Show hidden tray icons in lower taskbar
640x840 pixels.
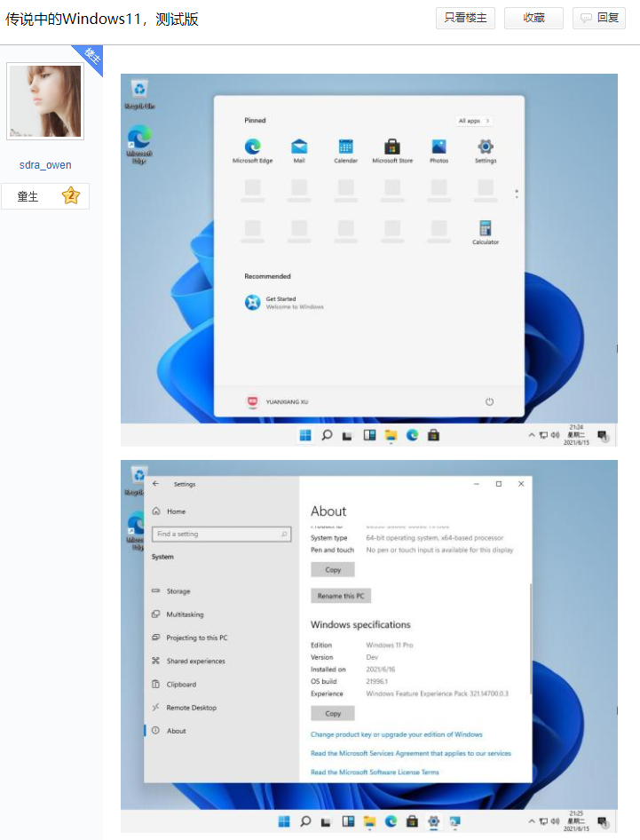click(x=532, y=821)
